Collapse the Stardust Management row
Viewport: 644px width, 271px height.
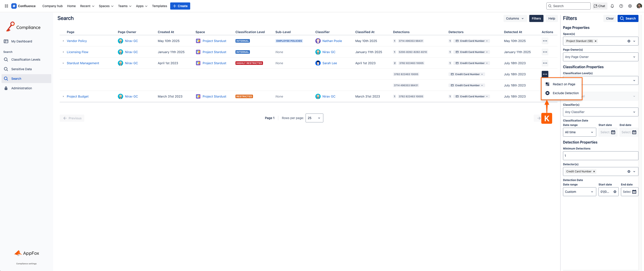pyautogui.click(x=63, y=63)
